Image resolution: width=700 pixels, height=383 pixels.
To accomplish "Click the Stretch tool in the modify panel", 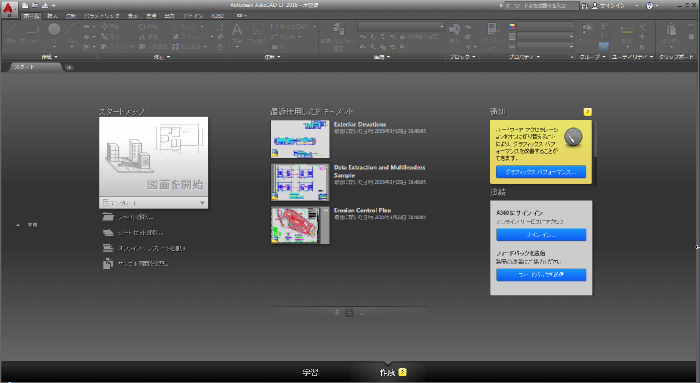I will coord(117,46).
